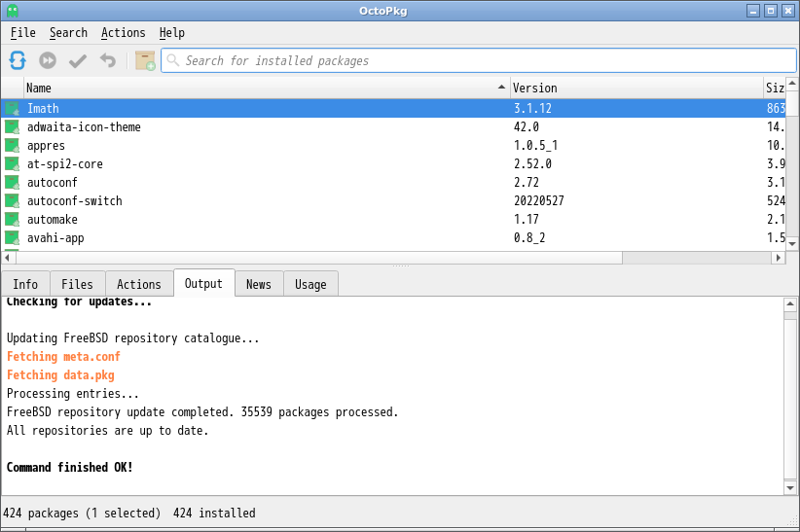This screenshot has height=532, width=800.
Task: Select the Output tab
Action: [203, 283]
